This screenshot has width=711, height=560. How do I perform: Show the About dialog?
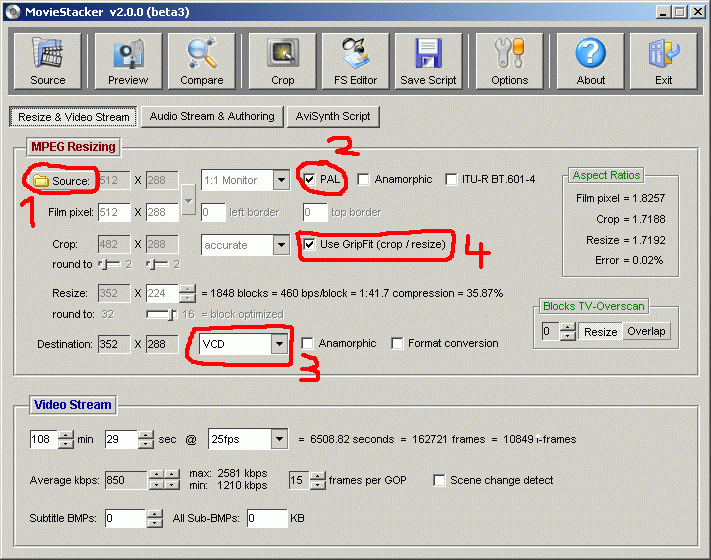tap(590, 61)
